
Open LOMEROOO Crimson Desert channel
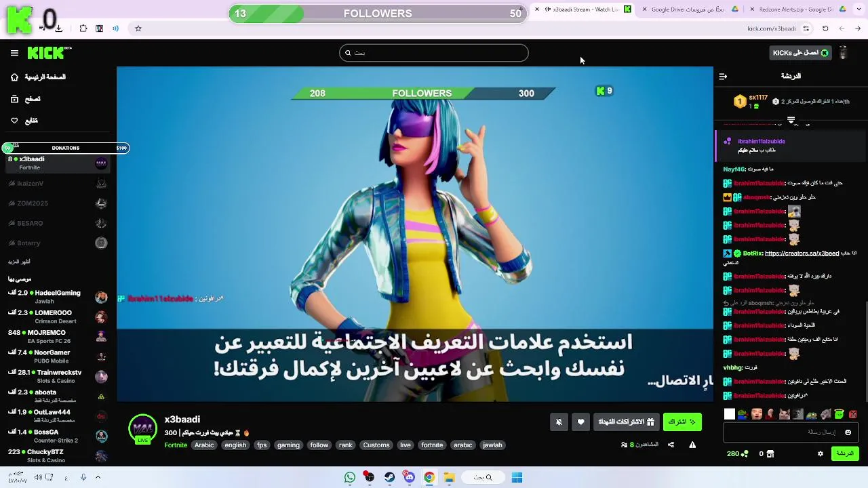pos(58,317)
